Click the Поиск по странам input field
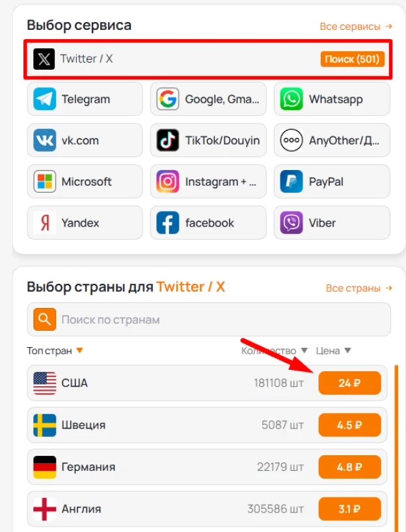Viewport: 406px width, 532px height. [209, 319]
